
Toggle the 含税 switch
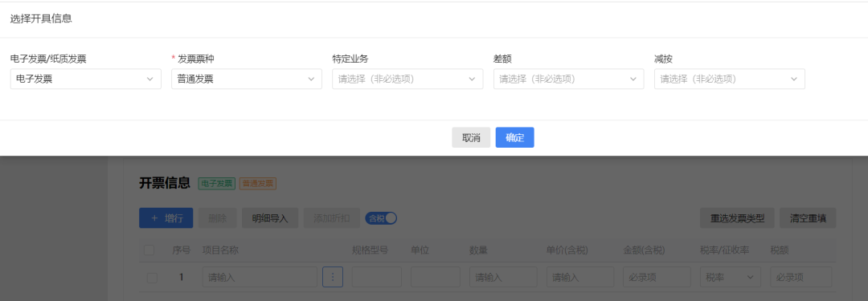click(381, 218)
